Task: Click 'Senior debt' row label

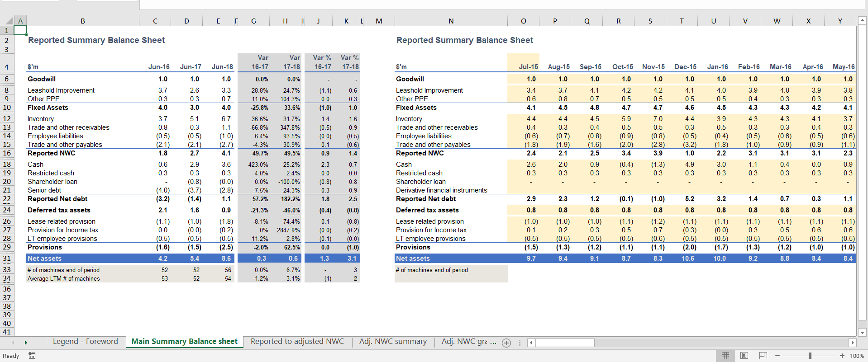Action: (x=44, y=190)
